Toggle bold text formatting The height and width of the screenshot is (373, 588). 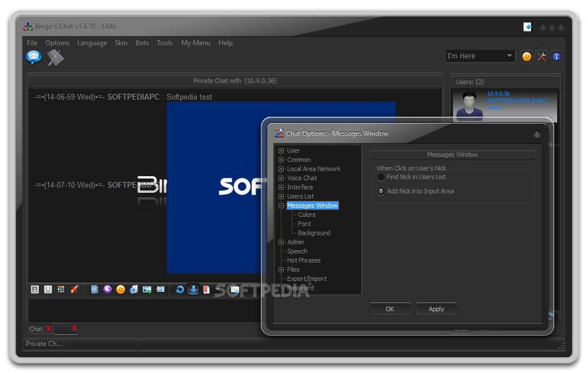35,289
